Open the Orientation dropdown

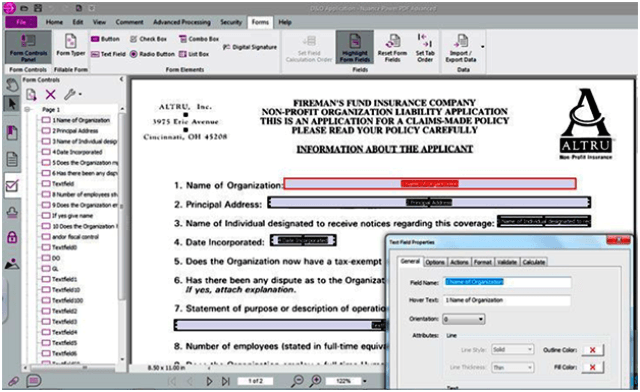(464, 319)
